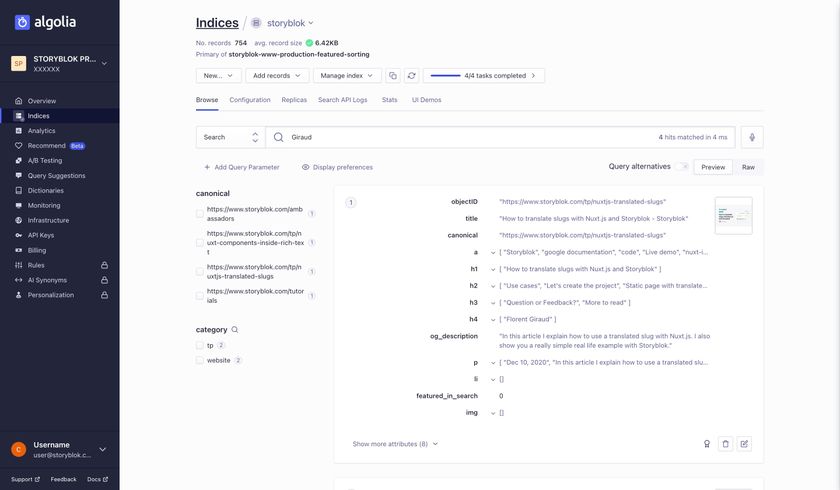Switch to Raw view
This screenshot has height=490, width=840.
point(748,167)
